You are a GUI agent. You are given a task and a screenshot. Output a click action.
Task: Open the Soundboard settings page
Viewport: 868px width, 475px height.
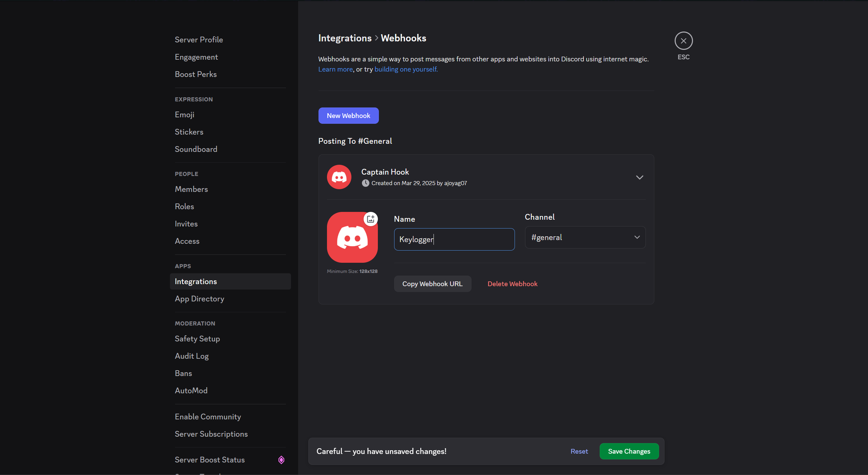pos(196,149)
